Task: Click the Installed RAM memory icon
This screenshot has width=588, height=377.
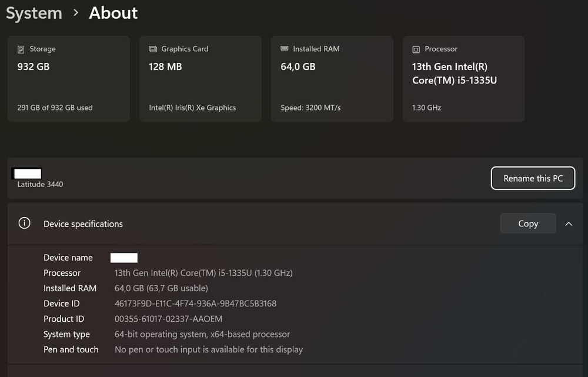Action: (285, 49)
